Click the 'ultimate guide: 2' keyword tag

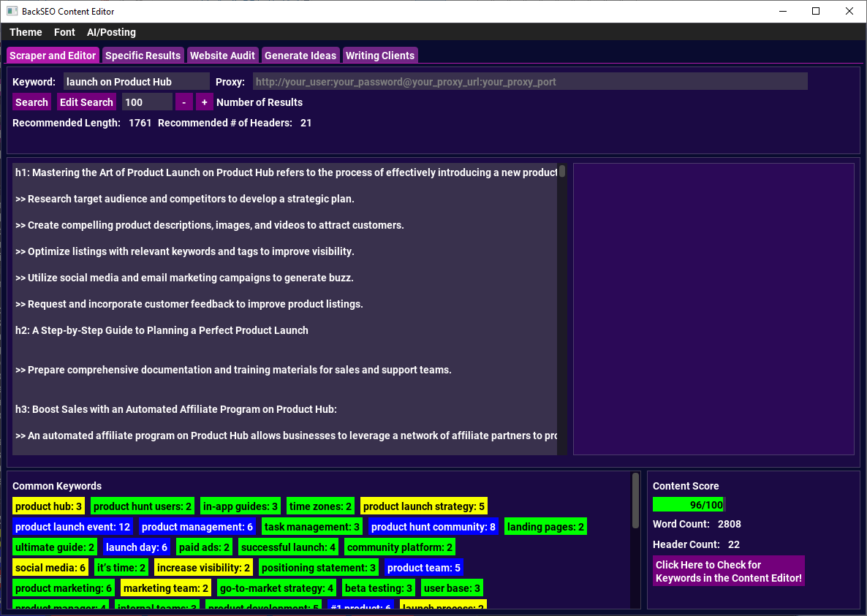pyautogui.click(x=55, y=547)
